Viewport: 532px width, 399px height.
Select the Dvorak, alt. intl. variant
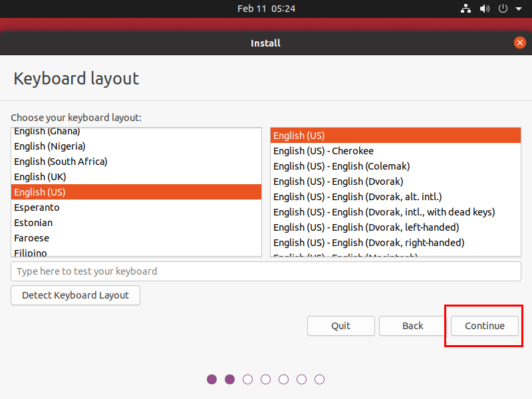(395, 196)
